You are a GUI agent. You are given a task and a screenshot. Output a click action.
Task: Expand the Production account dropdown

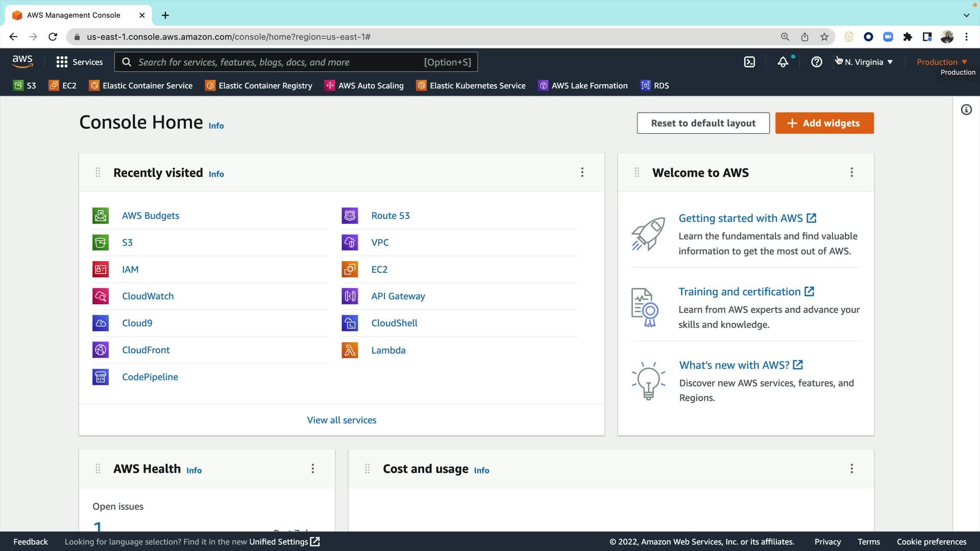[x=942, y=62]
